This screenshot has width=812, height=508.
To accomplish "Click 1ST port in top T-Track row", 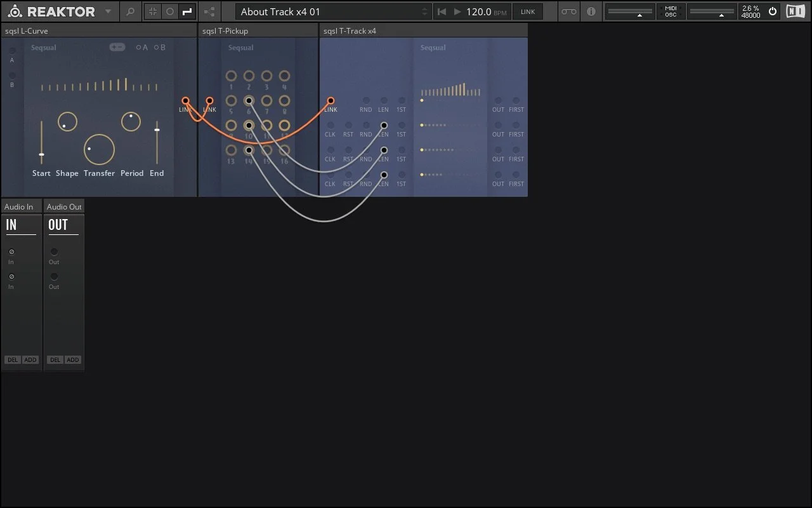I will coord(402,100).
